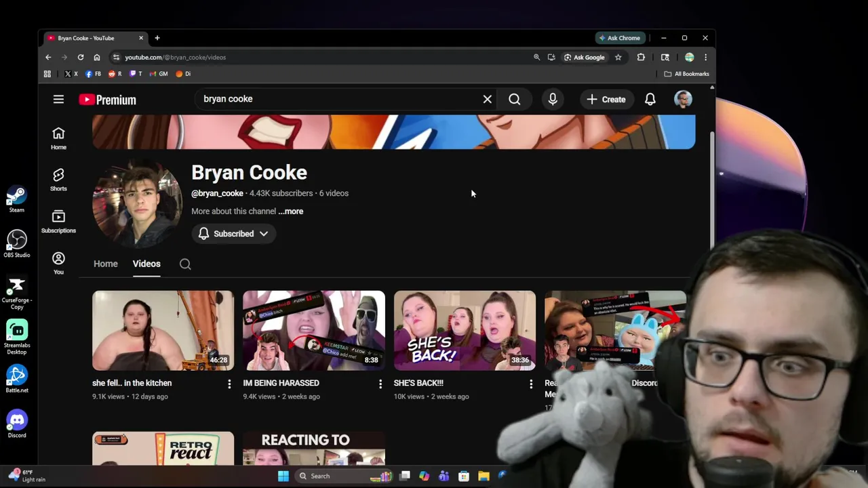
Task: Click the @bryan_cooke handle
Action: (x=217, y=193)
